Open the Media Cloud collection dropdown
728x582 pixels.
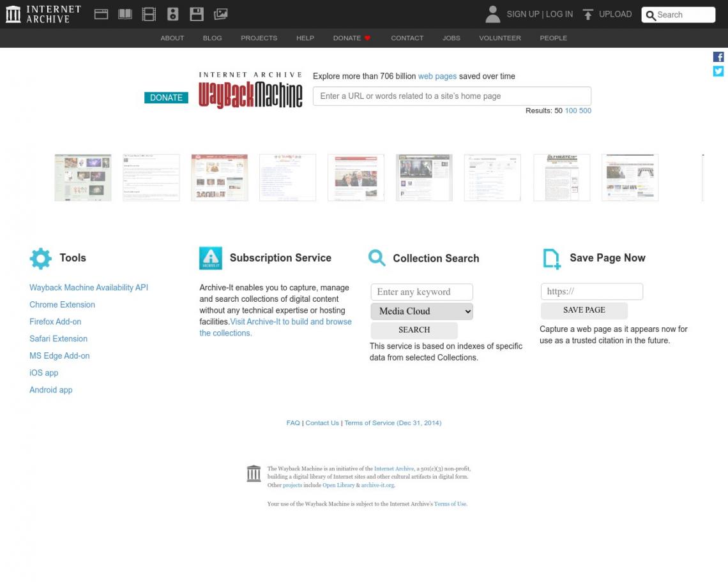point(421,311)
